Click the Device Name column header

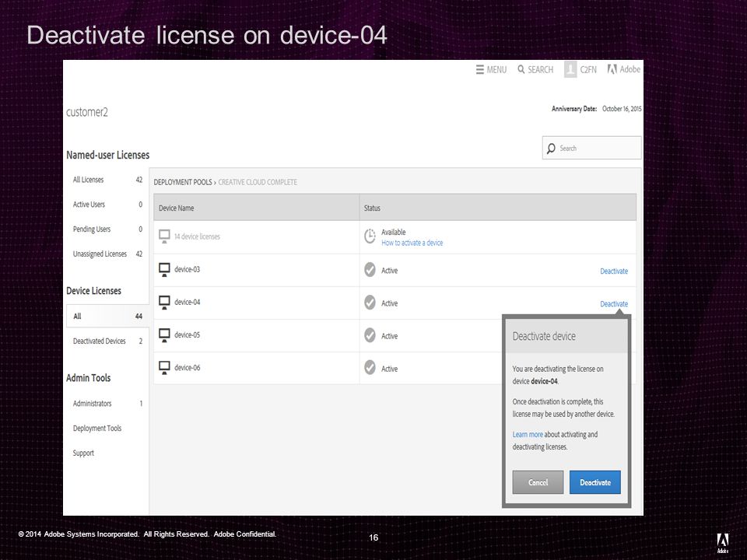[256, 208]
